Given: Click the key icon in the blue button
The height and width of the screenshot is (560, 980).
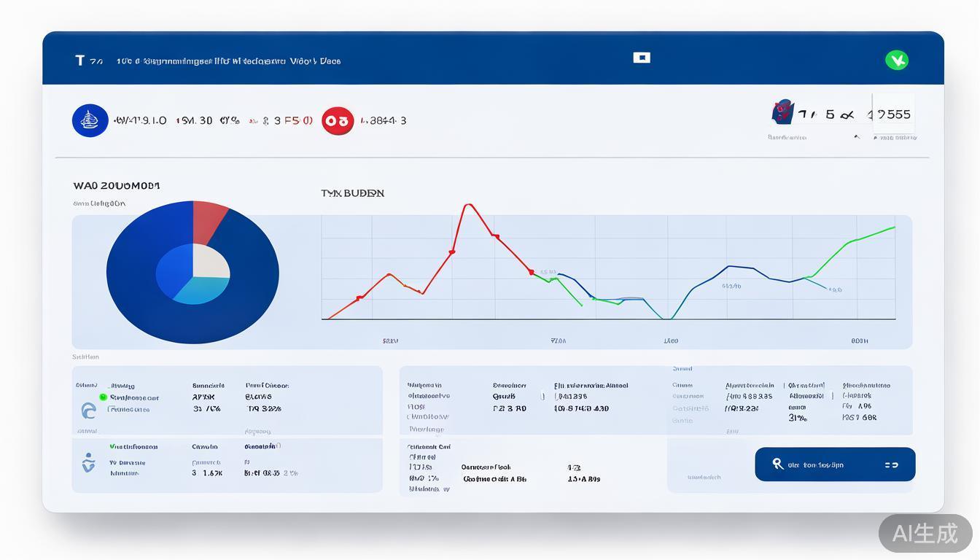Looking at the screenshot, I should [777, 464].
